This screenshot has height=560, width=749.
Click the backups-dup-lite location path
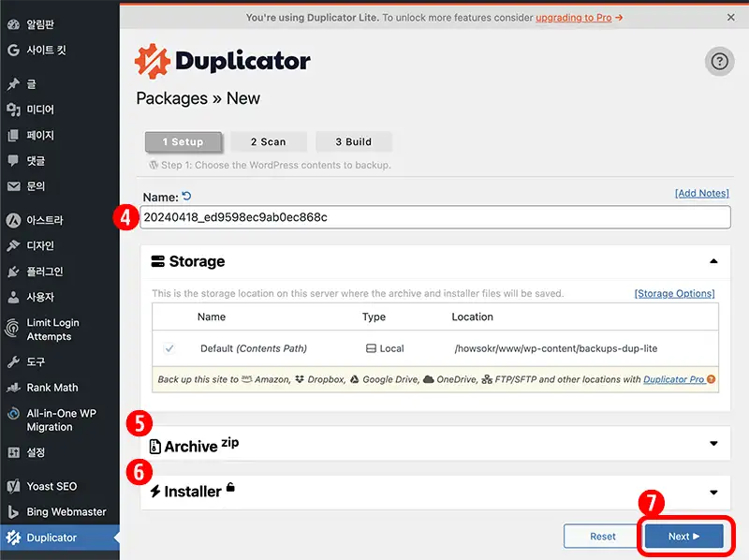(556, 348)
